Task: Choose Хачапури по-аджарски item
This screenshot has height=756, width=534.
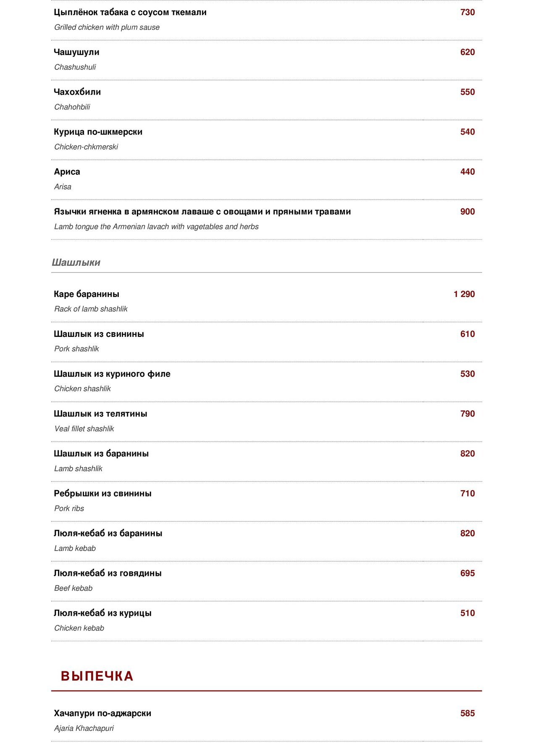Action: (102, 713)
